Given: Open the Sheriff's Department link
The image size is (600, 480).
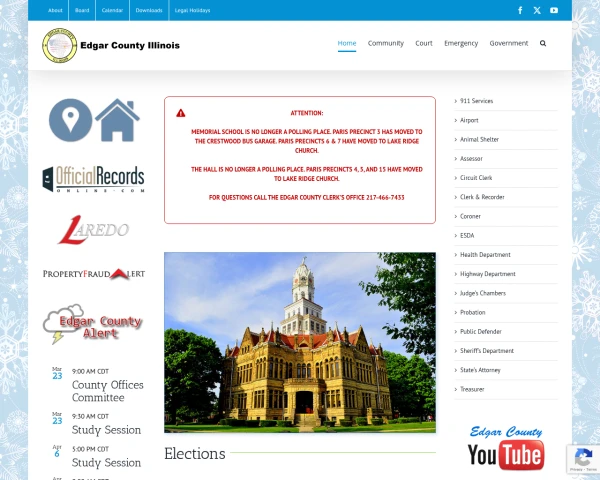Looking at the screenshot, I should [x=487, y=351].
